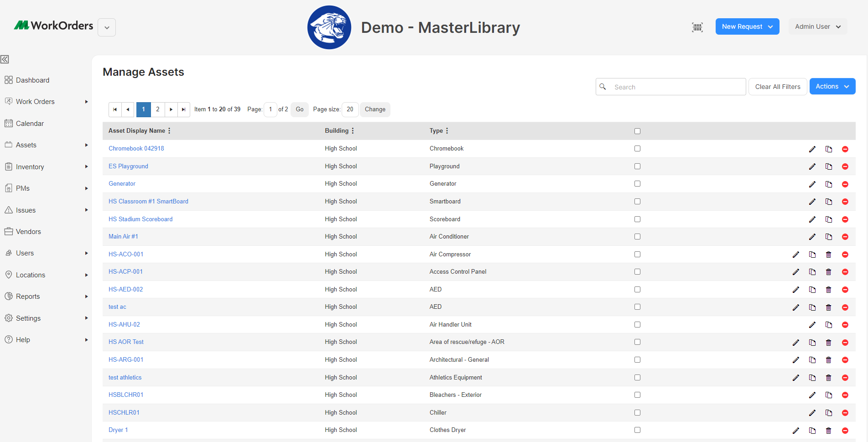Edit the HS AOR Test asset
The image size is (868, 442).
(795, 343)
